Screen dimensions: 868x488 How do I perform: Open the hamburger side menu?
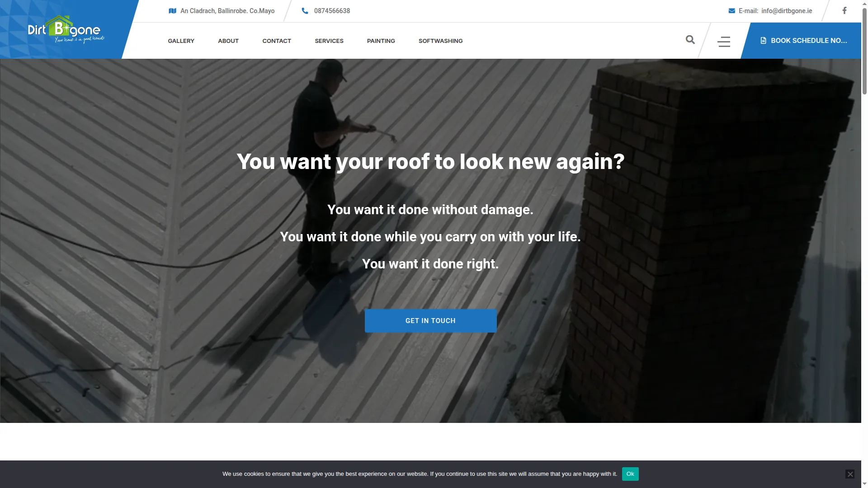(x=723, y=42)
